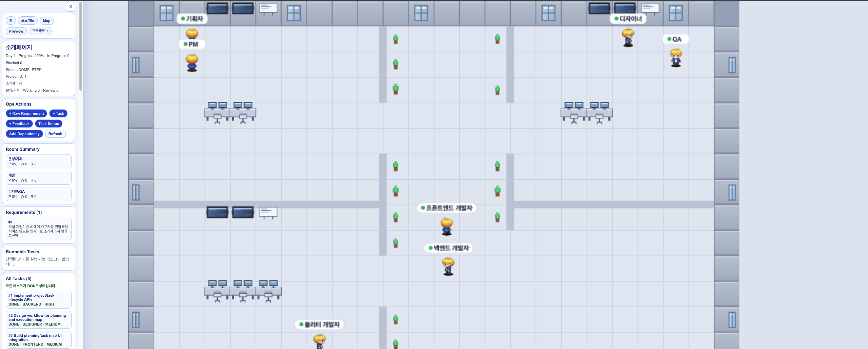Click the PM character sprite
The image size is (868, 349).
192,63
